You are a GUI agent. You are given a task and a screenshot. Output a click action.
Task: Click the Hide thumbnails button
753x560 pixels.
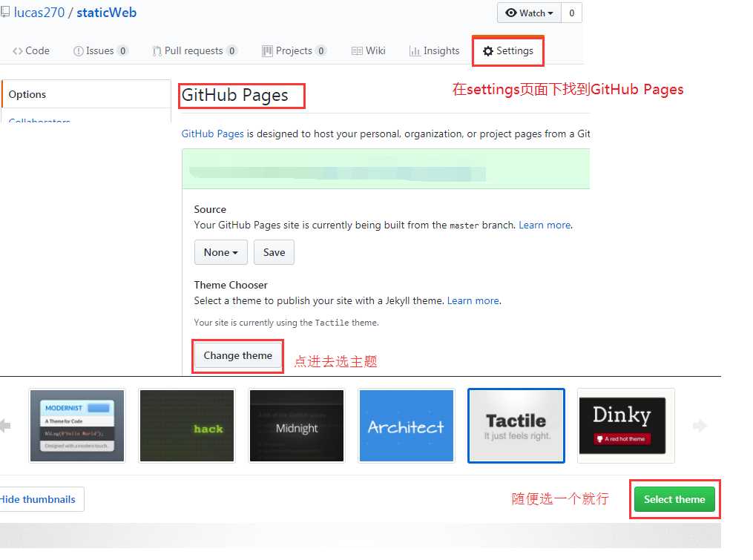tap(42, 499)
